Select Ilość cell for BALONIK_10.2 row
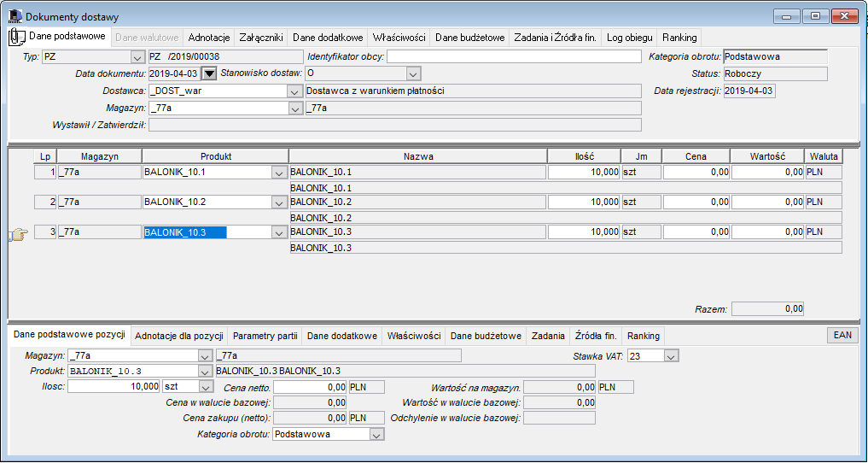 tap(584, 202)
